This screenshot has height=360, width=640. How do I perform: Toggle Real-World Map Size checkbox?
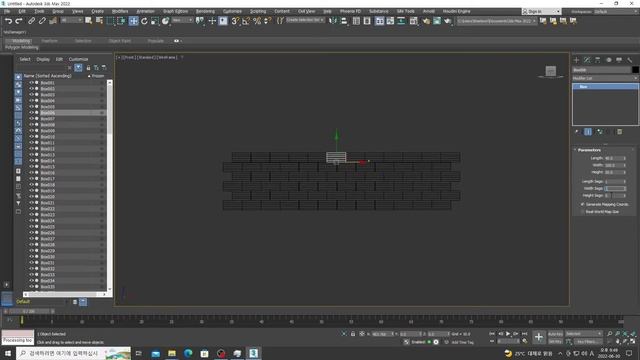582,212
